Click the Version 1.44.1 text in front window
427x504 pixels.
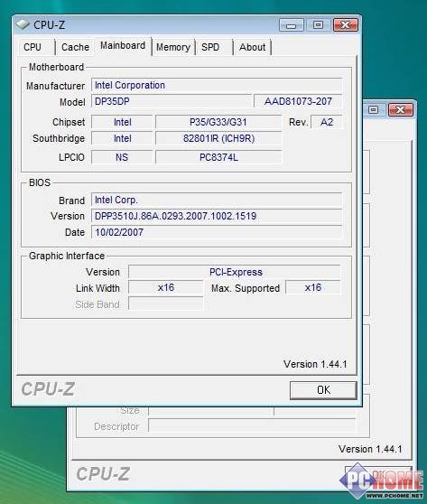315,364
